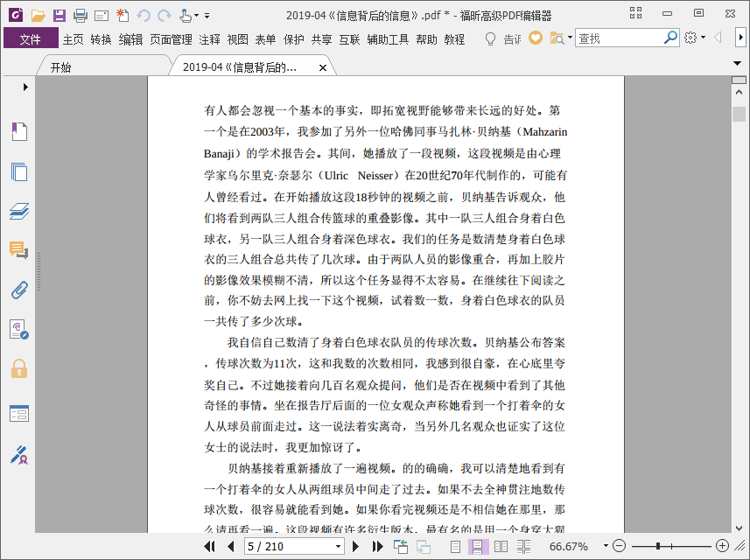Click the Foxit app logo icon

pyautogui.click(x=17, y=15)
